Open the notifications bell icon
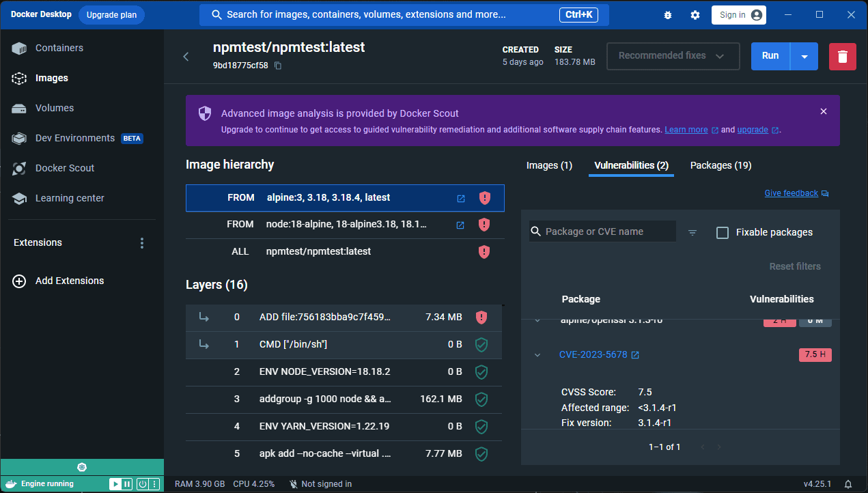The image size is (868, 493). [848, 484]
